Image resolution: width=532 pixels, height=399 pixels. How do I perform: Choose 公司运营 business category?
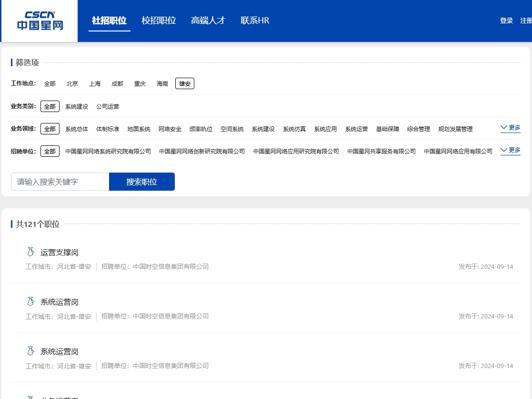click(x=108, y=106)
